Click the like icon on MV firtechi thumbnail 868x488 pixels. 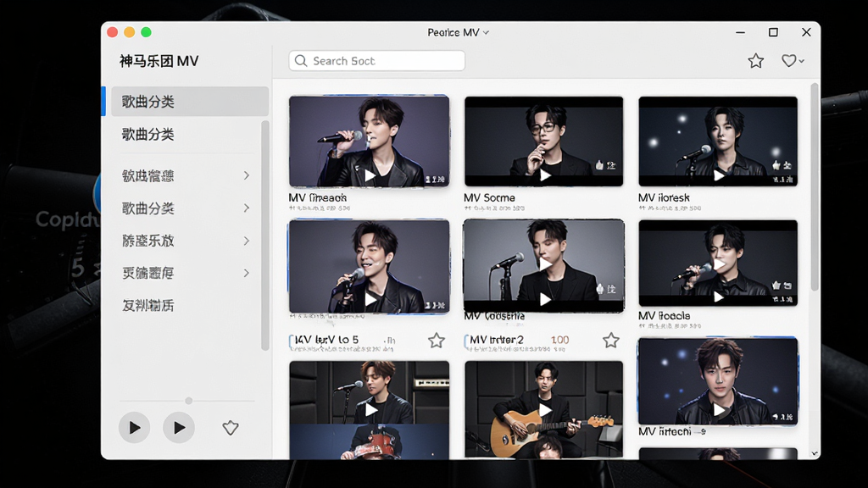pyautogui.click(x=776, y=417)
